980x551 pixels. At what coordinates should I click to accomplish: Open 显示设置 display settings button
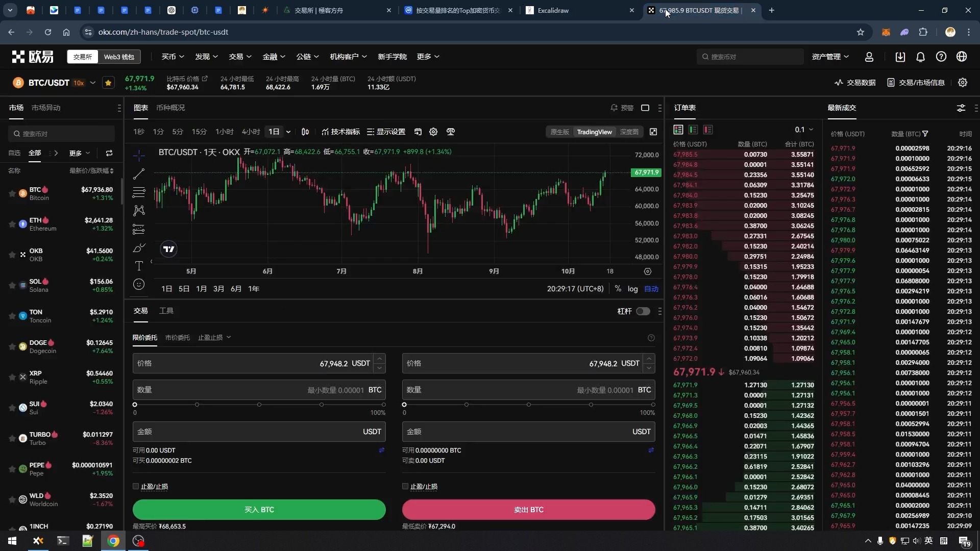click(x=386, y=132)
